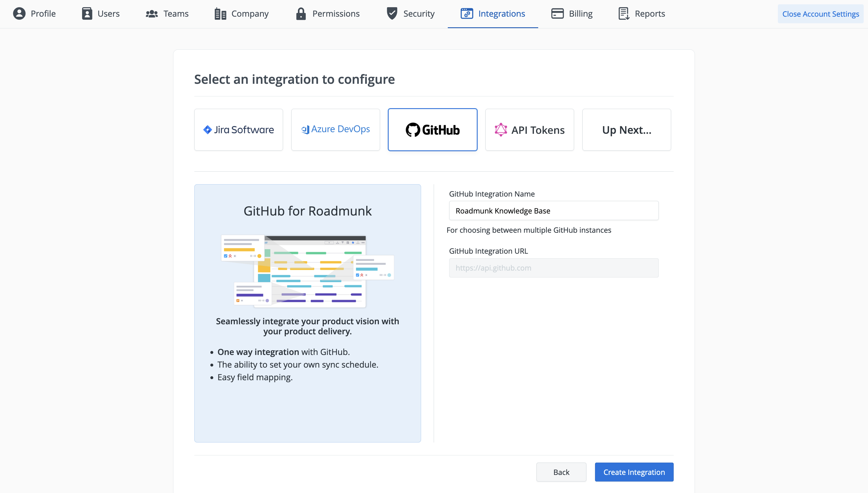The image size is (868, 493).
Task: Open the API Tokens integration card
Action: 529,130
